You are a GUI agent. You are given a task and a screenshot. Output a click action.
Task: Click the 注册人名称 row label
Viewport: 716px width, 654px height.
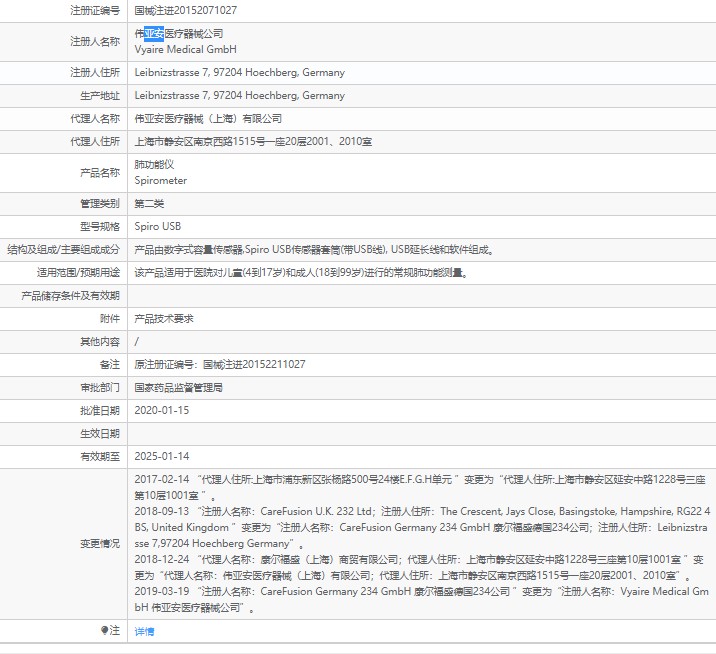click(95, 42)
